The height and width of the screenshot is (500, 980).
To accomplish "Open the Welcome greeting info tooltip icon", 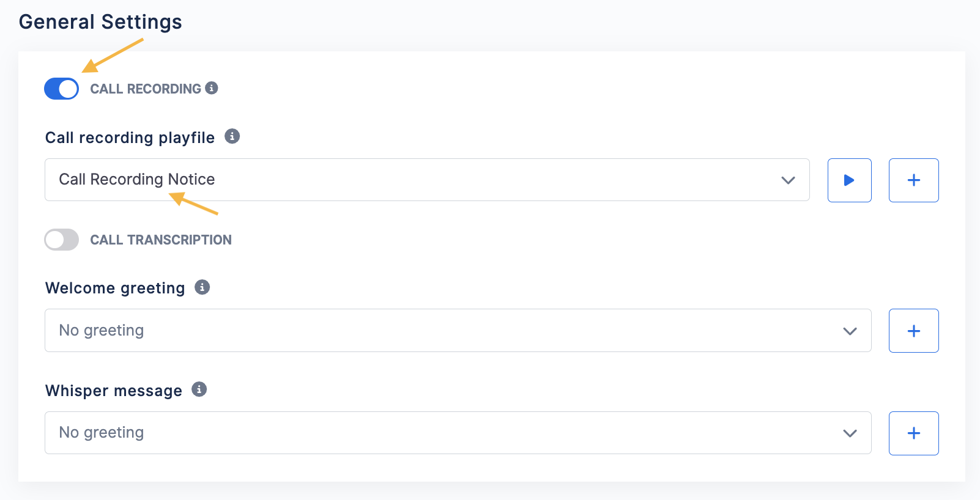I will click(x=202, y=287).
